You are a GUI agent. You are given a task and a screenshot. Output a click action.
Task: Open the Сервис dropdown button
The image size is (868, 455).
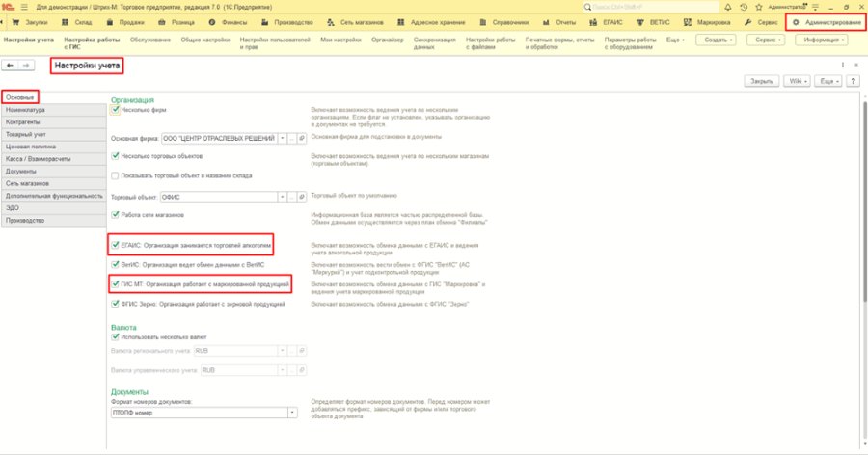766,40
